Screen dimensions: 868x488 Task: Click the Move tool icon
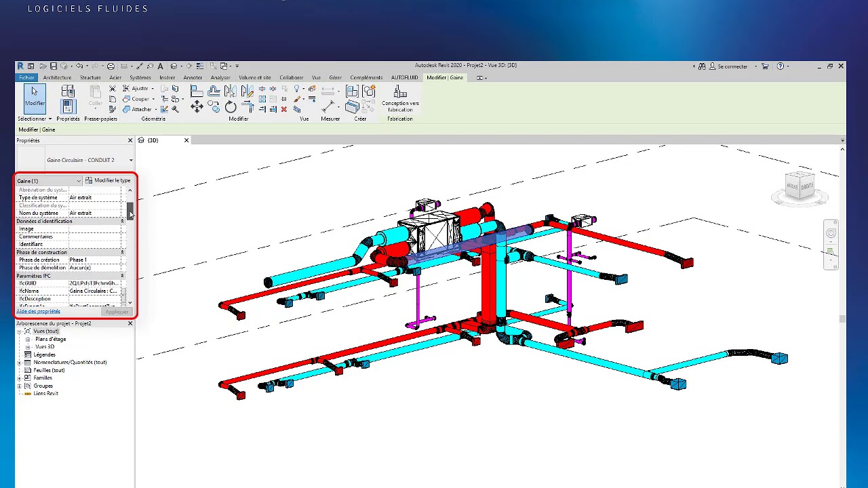coord(197,107)
